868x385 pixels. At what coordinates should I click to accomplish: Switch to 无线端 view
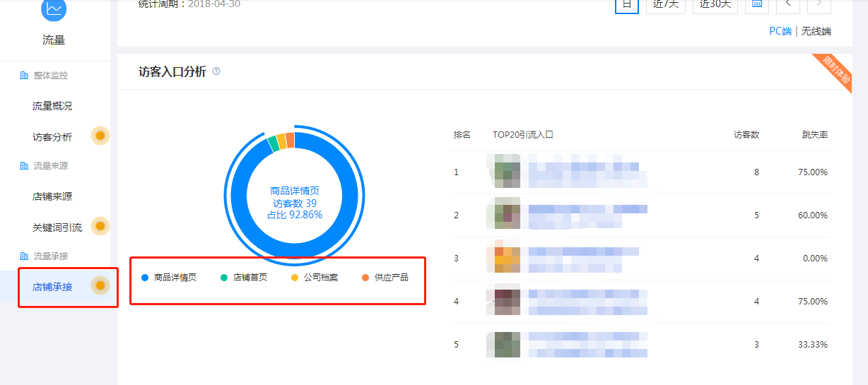click(x=816, y=31)
